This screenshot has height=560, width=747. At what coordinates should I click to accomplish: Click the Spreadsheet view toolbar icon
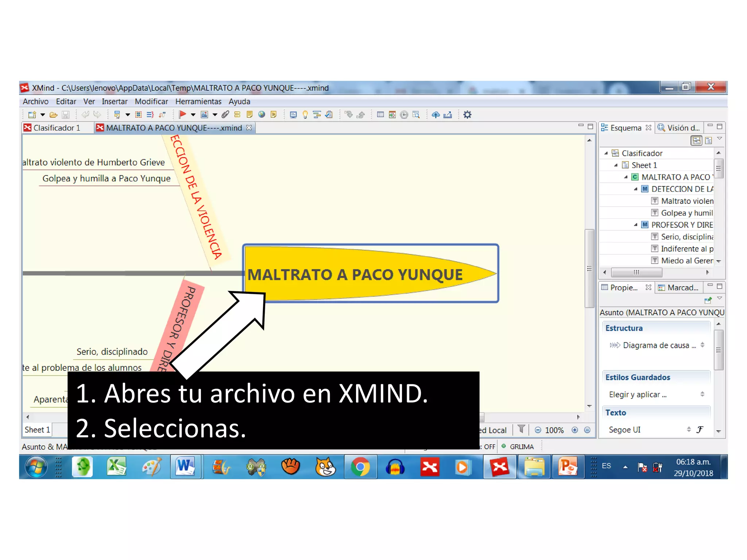click(x=380, y=115)
